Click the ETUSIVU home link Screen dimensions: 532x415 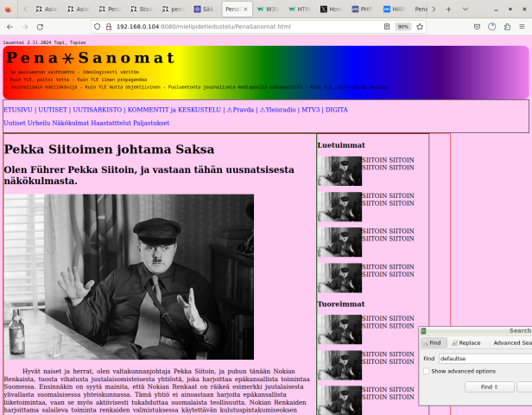tap(19, 110)
